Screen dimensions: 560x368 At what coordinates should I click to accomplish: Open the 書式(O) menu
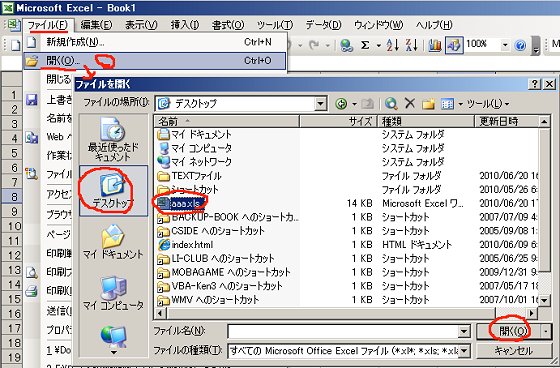pyautogui.click(x=228, y=25)
